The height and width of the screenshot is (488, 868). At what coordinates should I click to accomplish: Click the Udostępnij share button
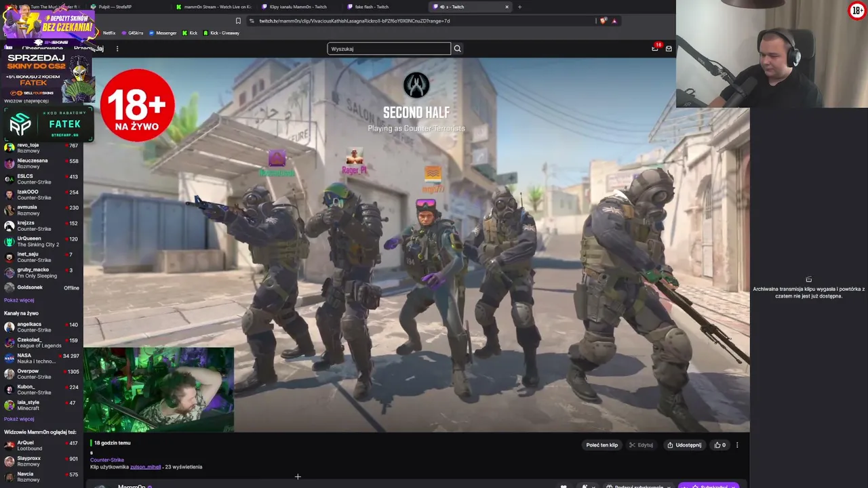pos(684,445)
